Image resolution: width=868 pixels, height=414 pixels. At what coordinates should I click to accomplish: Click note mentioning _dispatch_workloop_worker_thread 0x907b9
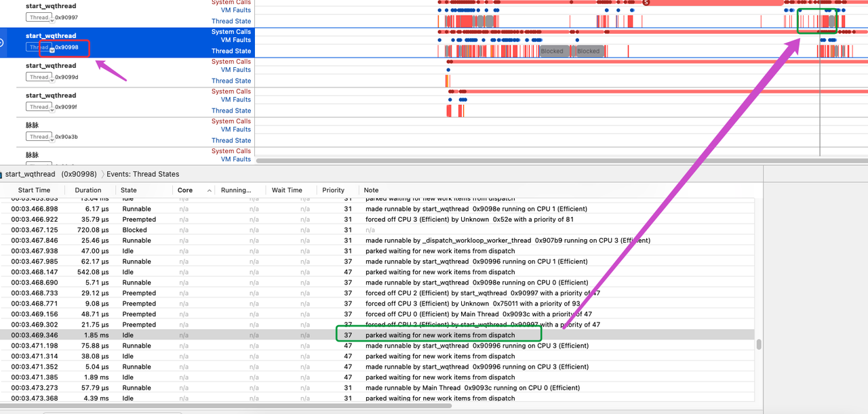tap(507, 241)
